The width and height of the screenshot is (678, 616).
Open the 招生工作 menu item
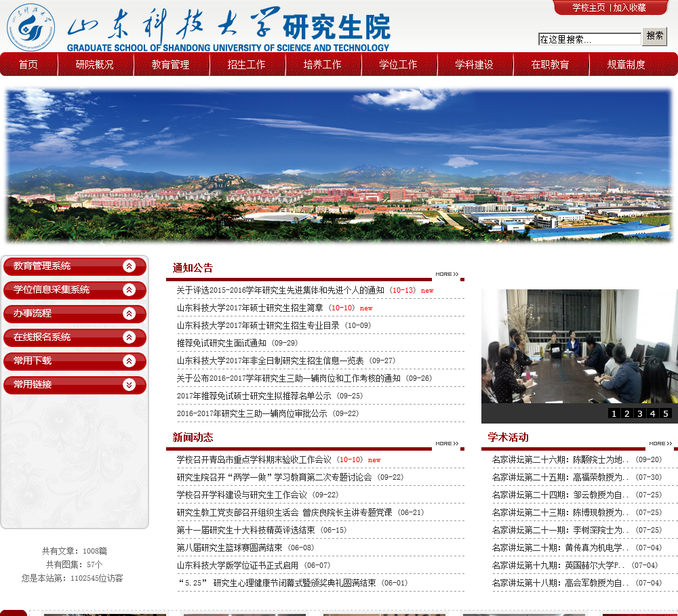coord(247,64)
